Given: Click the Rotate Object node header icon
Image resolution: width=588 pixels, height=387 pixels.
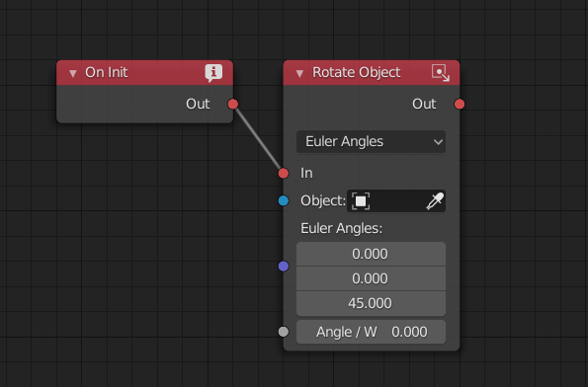Looking at the screenshot, I should [440, 73].
